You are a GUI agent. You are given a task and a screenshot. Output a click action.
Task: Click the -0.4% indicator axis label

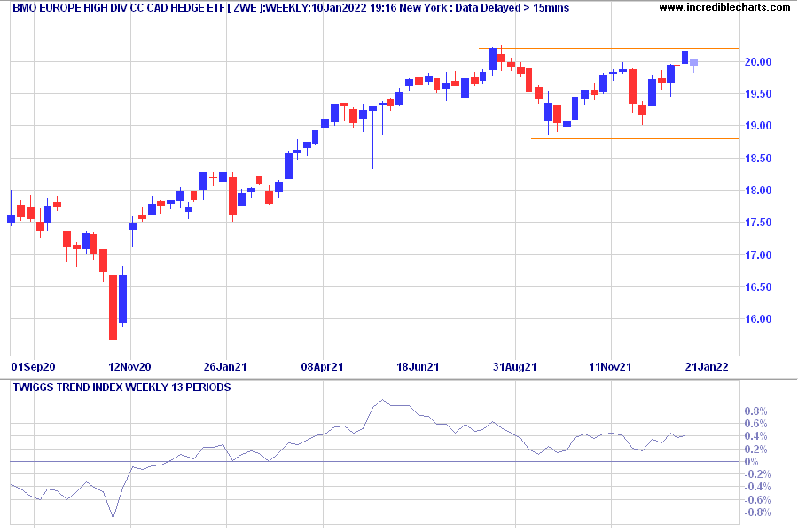tap(757, 487)
